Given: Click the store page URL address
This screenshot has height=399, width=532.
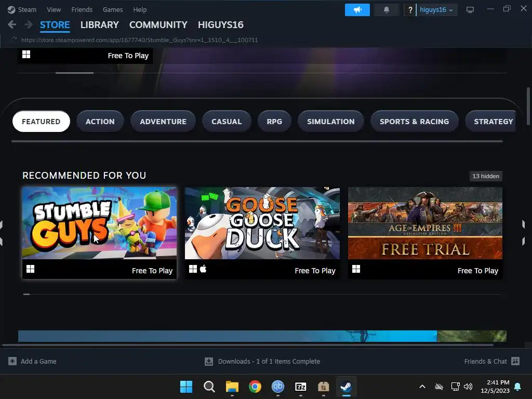Looking at the screenshot, I should coord(139,40).
